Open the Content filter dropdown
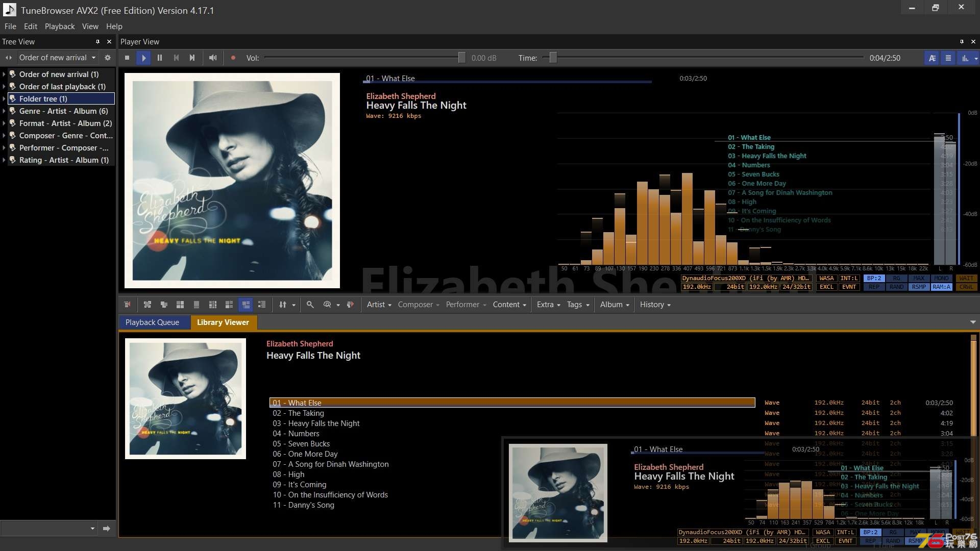The image size is (980, 551). pos(509,305)
